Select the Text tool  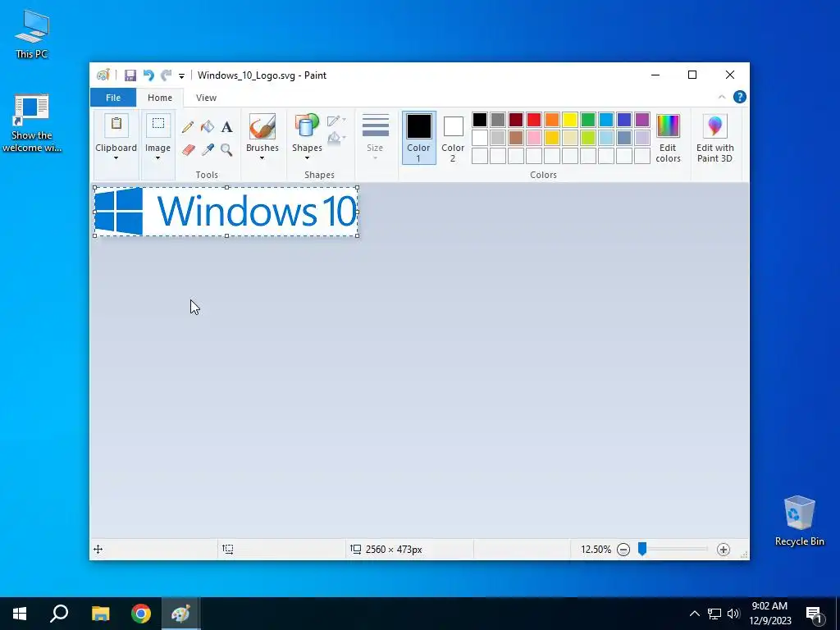(226, 127)
